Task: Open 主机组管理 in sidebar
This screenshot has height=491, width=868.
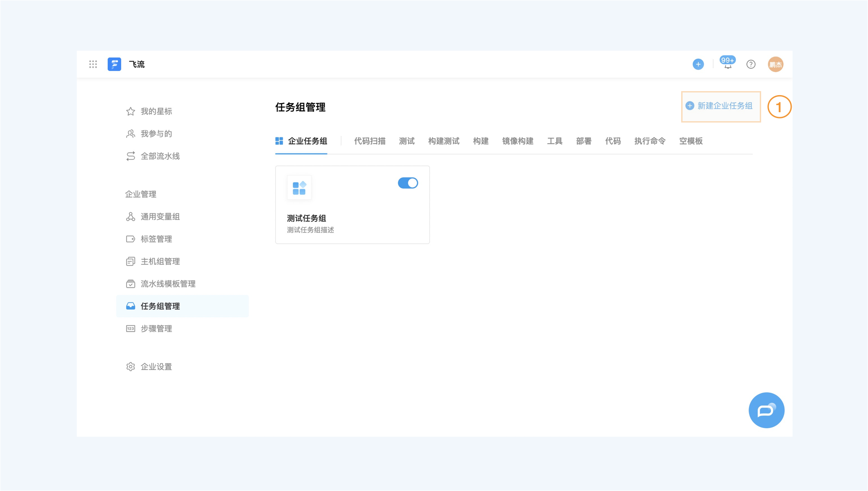Action: (x=160, y=262)
